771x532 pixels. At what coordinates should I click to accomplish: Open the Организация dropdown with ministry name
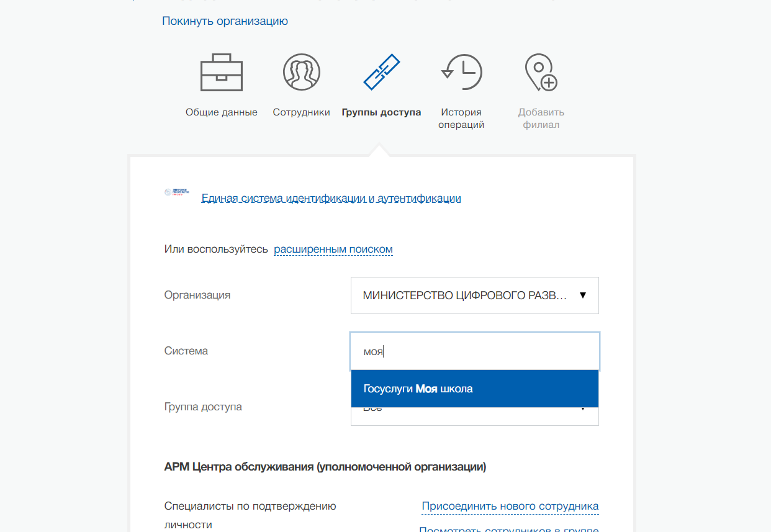click(x=464, y=295)
